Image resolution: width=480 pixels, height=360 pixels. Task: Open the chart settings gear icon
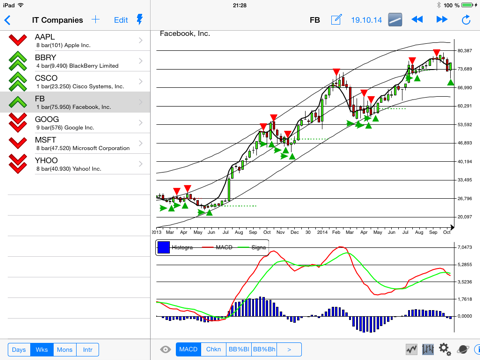tap(445, 349)
